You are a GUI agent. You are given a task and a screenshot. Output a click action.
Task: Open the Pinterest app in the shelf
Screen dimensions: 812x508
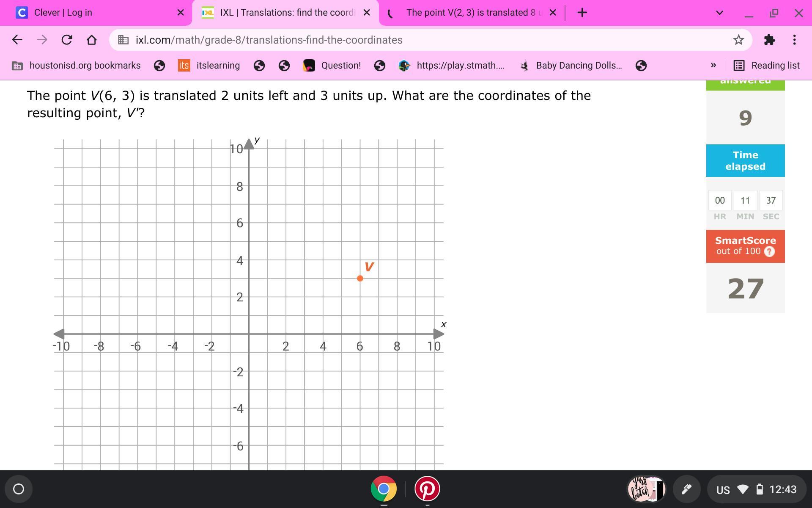(427, 489)
